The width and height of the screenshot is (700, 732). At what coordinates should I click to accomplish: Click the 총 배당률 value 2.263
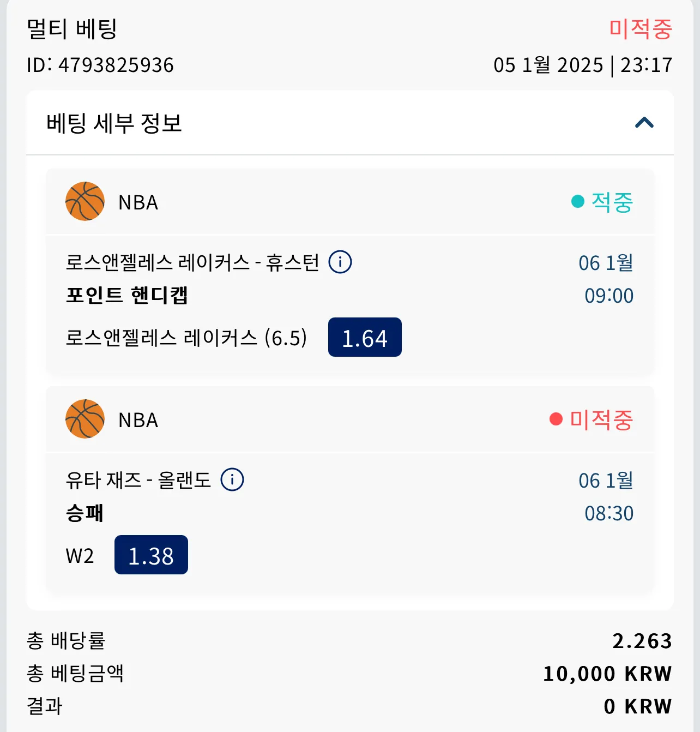[x=642, y=641]
